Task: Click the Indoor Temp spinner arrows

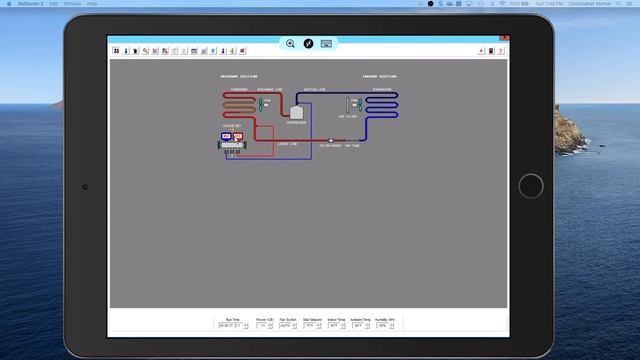Action: coord(343,326)
